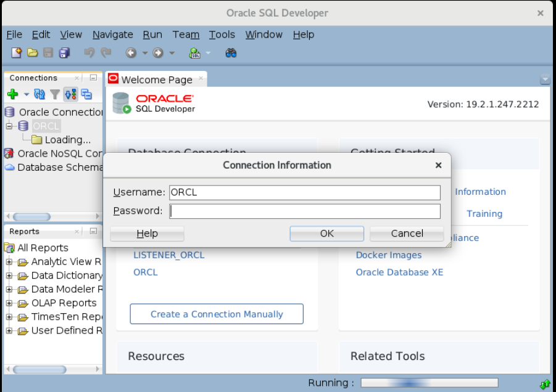The image size is (556, 392).
Task: Click the Back navigation arrow
Action: [x=131, y=52]
